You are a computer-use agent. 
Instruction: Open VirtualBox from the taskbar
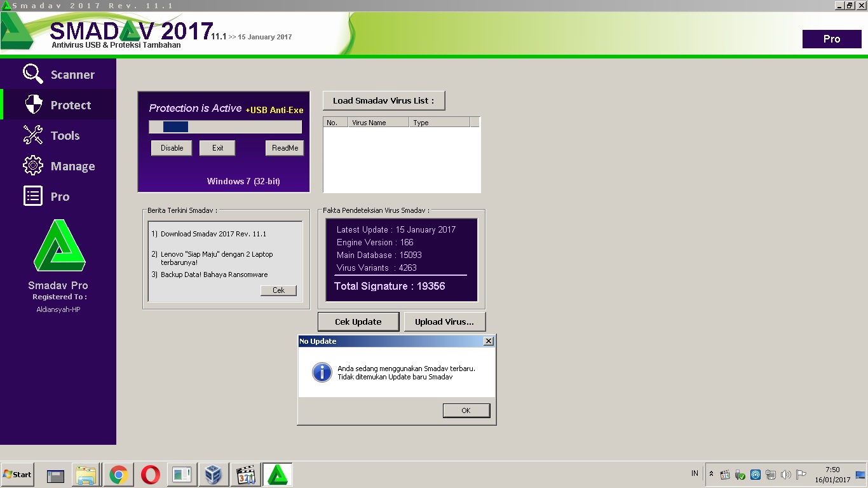[214, 475]
